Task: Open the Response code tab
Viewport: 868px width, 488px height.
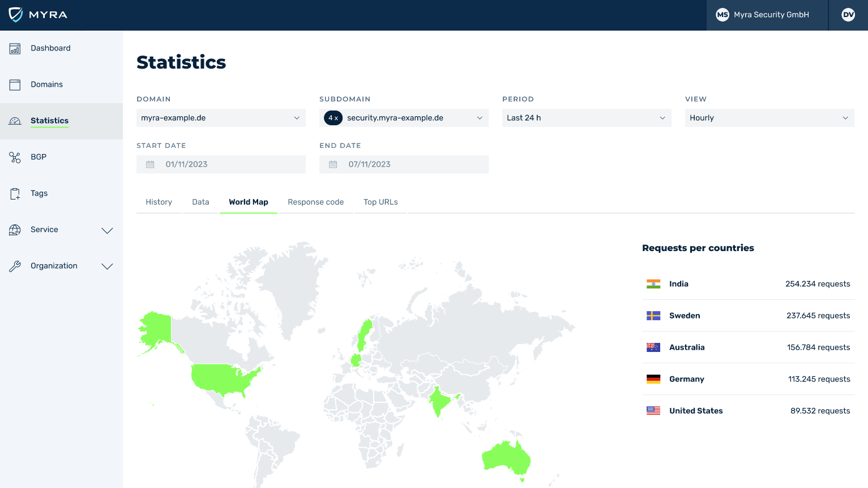Action: pos(315,202)
